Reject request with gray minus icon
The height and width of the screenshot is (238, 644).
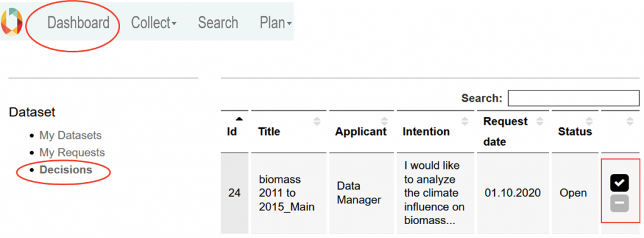point(619,203)
